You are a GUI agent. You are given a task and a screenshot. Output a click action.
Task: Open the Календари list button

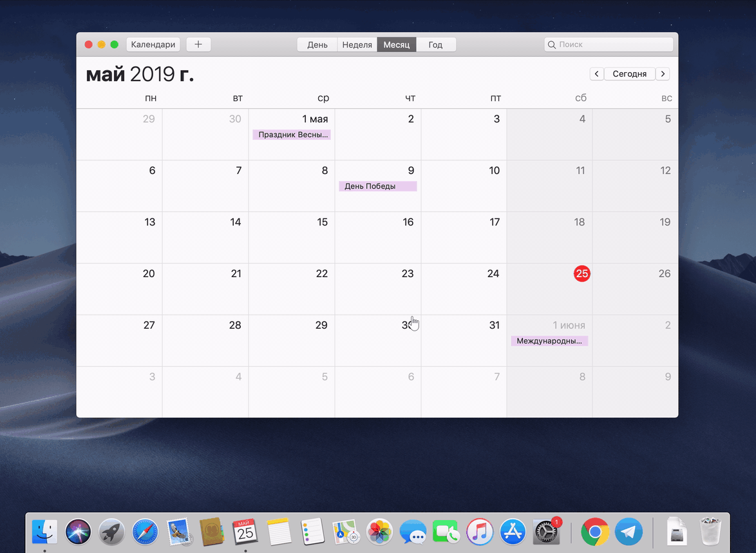pos(153,44)
